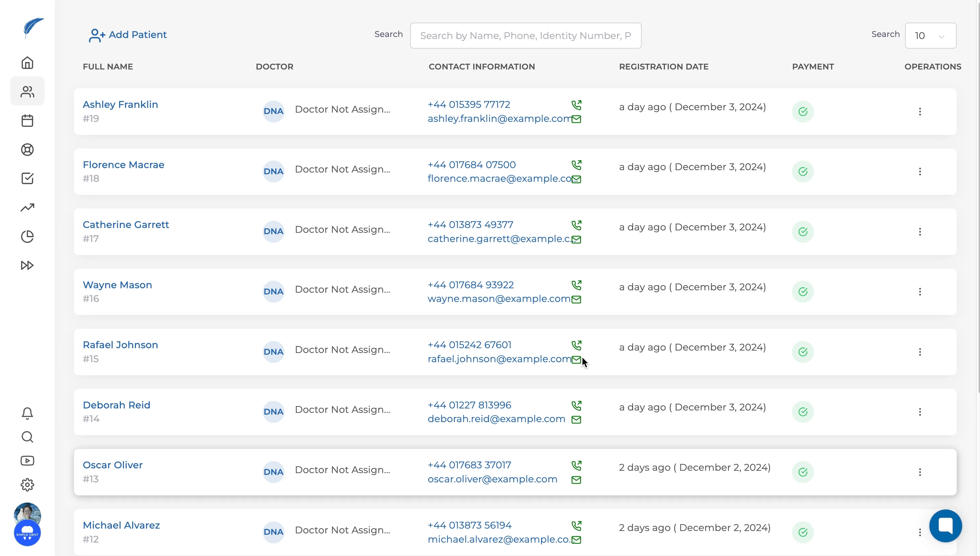Viewport: 980px width, 556px height.
Task: Open the calendar icon in sidebar
Action: pos(27,121)
